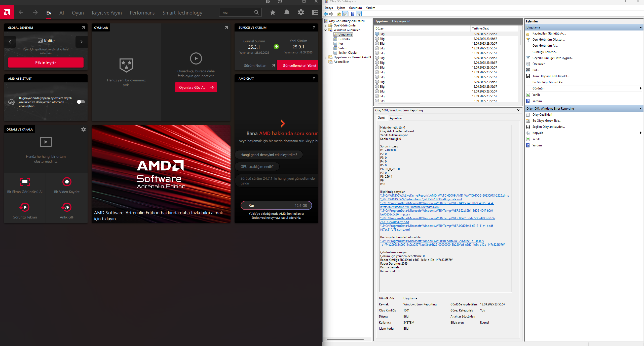Click Oyunlara Göz At button
Image resolution: width=644 pixels, height=346 pixels.
coord(196,87)
